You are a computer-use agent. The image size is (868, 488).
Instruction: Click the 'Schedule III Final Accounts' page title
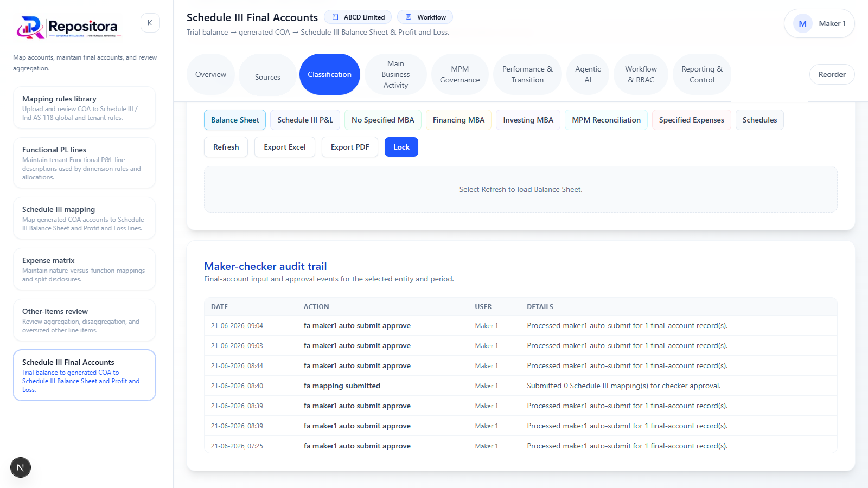pos(252,17)
